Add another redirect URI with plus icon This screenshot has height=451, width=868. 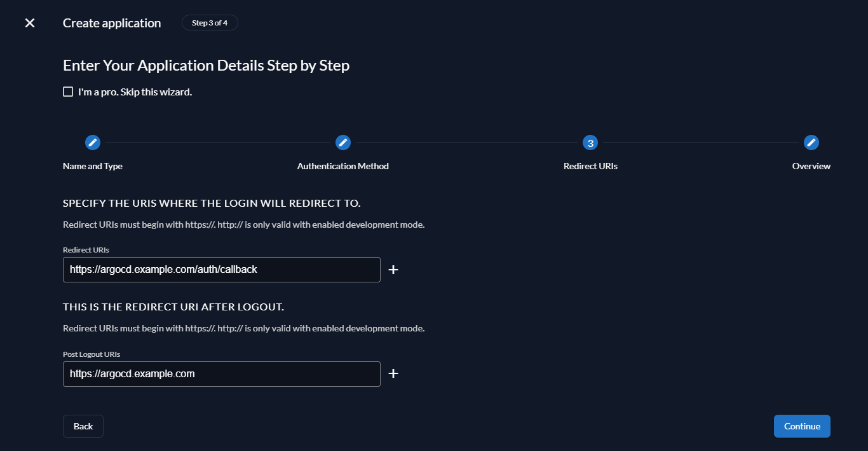pyautogui.click(x=393, y=270)
